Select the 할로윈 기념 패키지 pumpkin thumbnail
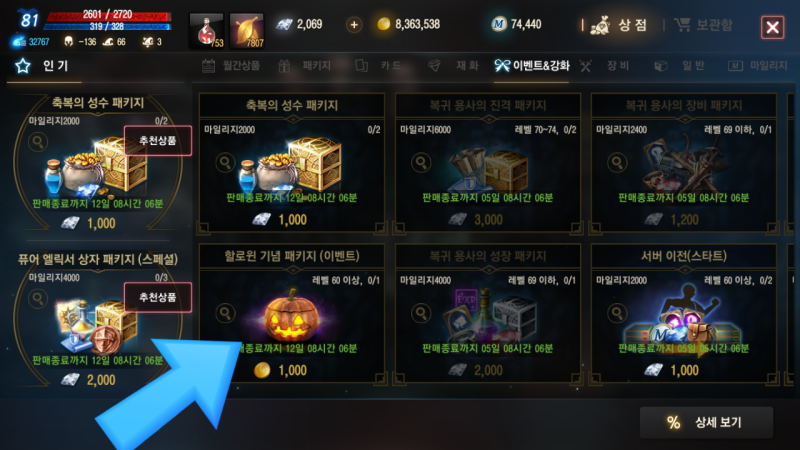 tap(291, 315)
